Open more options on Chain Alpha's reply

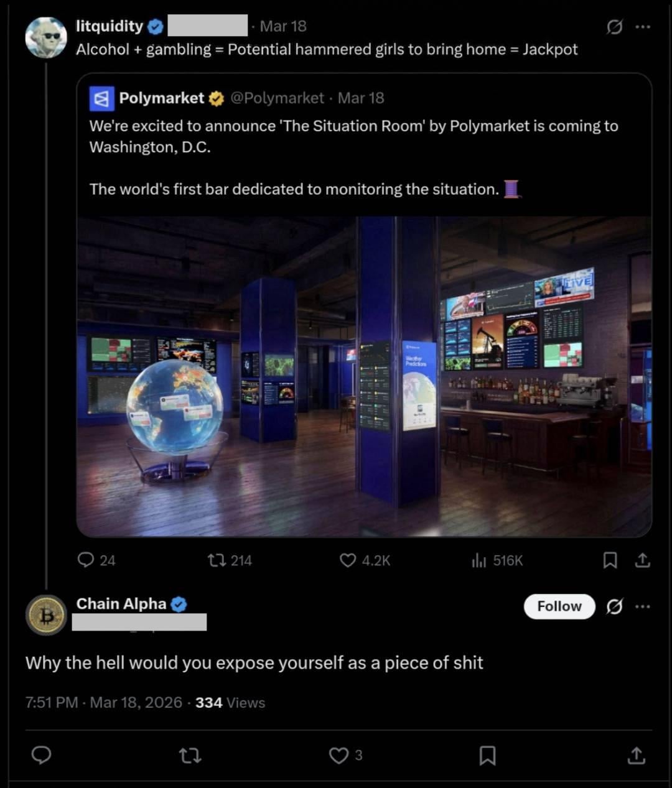tap(643, 606)
